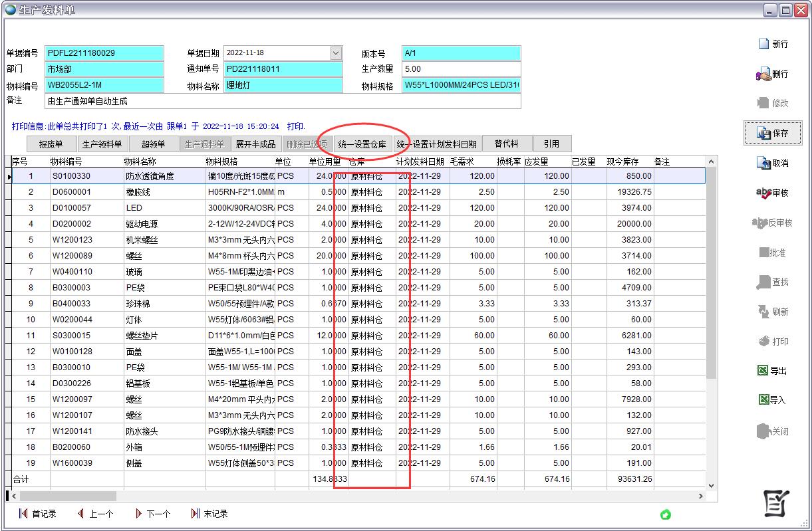
Task: Open the 单据日期 date dropdown
Action: (x=336, y=53)
